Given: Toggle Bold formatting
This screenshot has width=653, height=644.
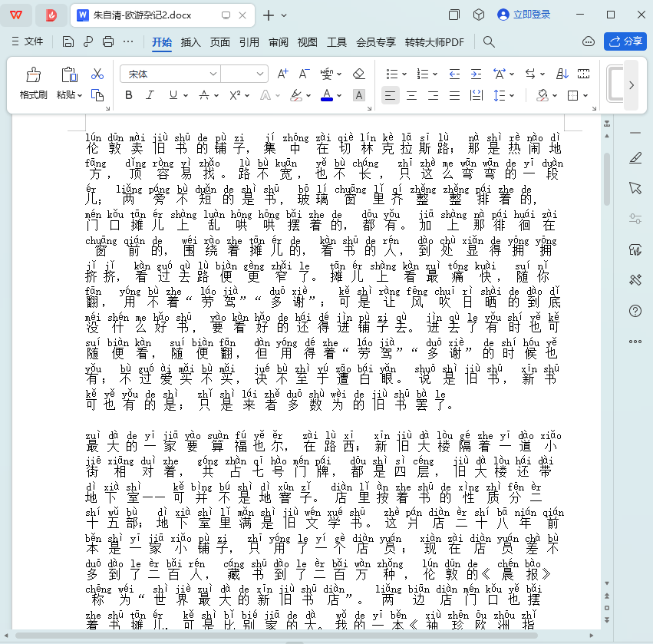Looking at the screenshot, I should pos(129,95).
